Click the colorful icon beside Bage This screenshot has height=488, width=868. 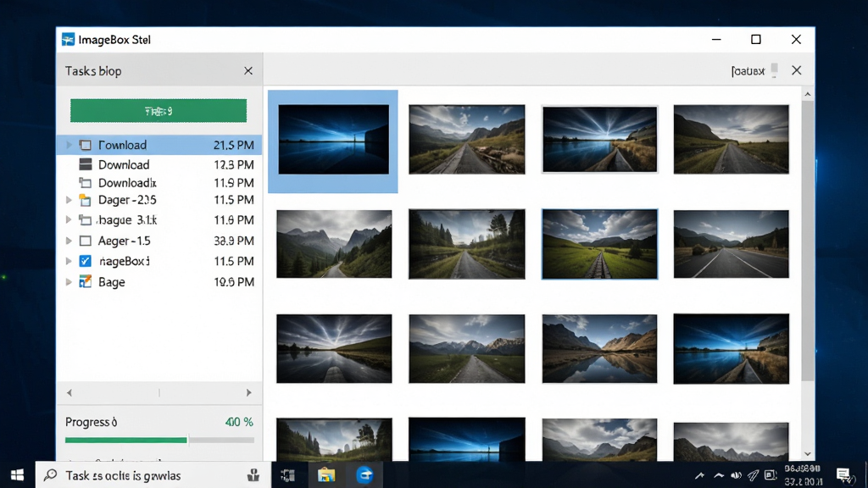[x=86, y=281]
